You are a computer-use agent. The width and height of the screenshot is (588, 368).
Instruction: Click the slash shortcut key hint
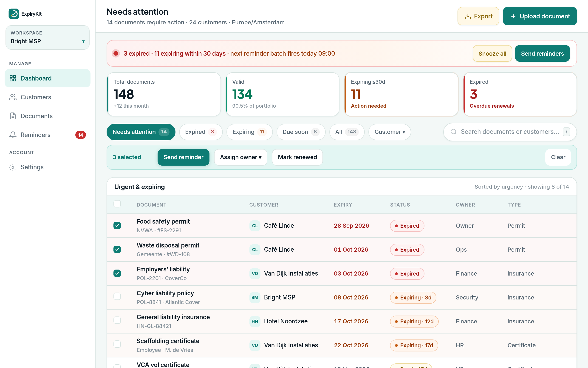point(566,132)
